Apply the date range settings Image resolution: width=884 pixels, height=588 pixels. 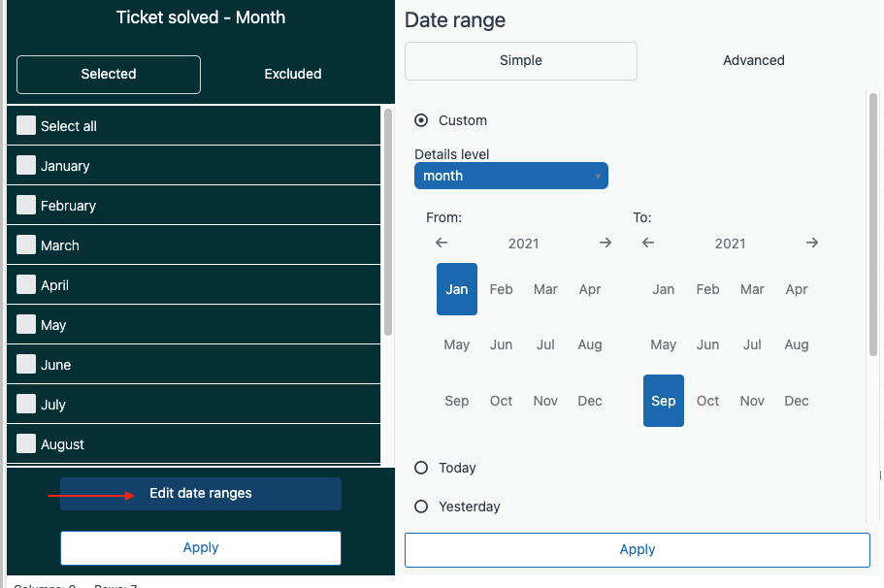click(x=637, y=549)
